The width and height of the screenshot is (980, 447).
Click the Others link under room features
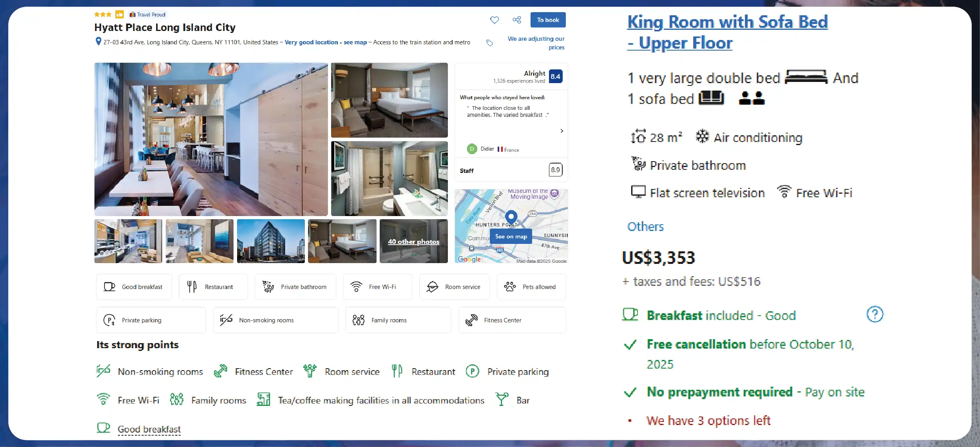click(x=645, y=227)
